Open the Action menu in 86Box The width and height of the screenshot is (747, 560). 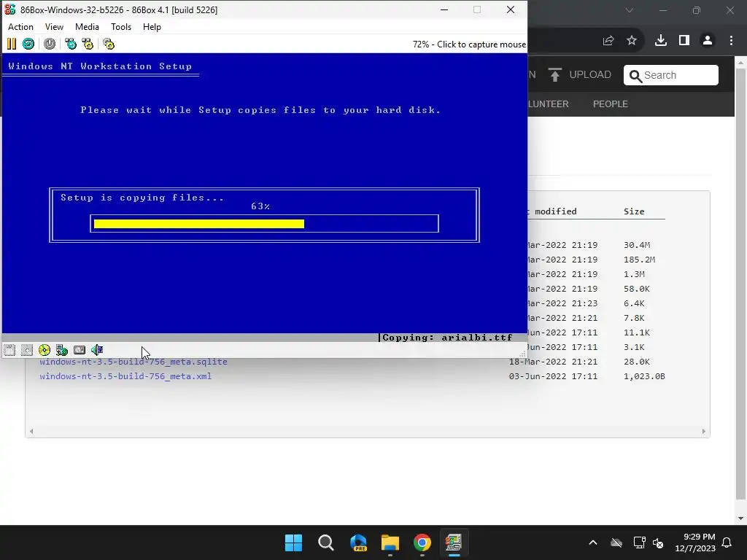[20, 27]
